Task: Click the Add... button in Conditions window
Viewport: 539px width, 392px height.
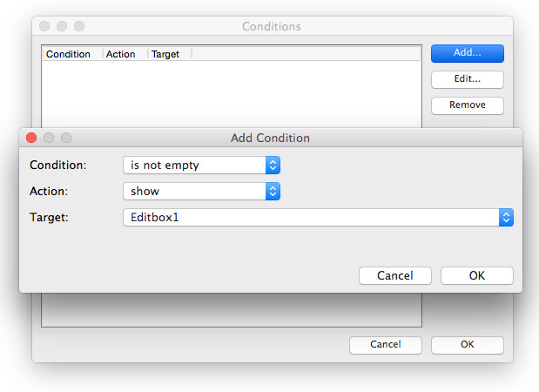Action: click(x=467, y=53)
